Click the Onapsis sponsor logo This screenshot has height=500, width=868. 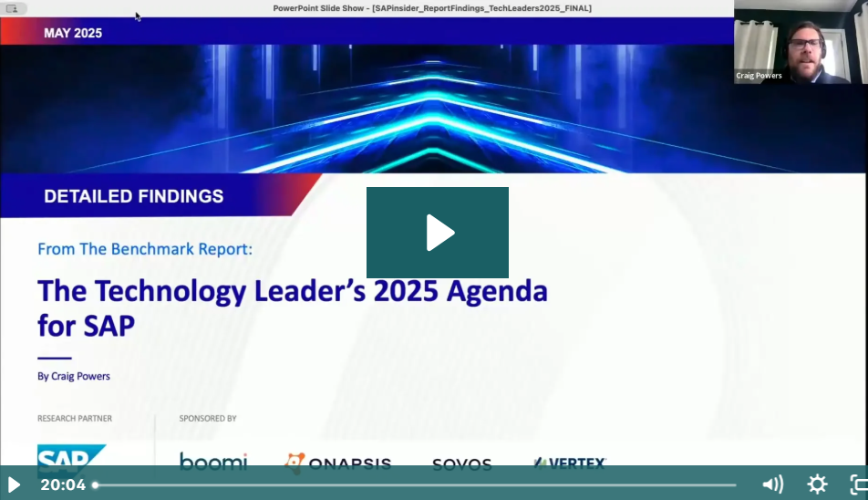[x=337, y=463]
